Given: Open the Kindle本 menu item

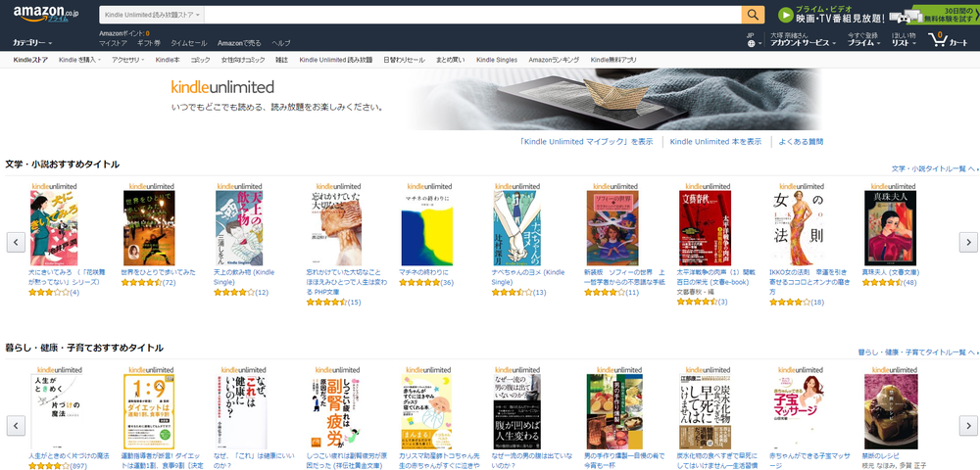Looking at the screenshot, I should [168, 60].
